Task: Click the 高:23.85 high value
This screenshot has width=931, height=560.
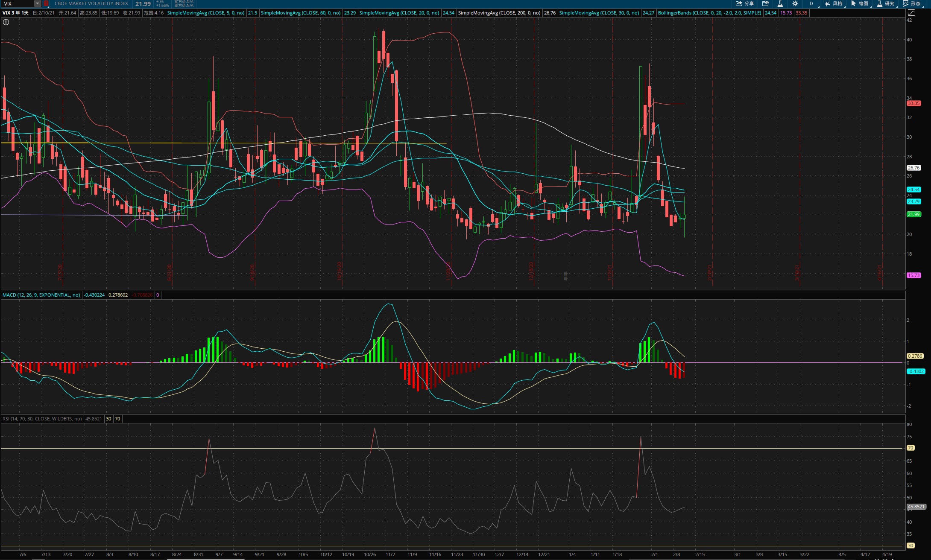Action: (x=88, y=13)
